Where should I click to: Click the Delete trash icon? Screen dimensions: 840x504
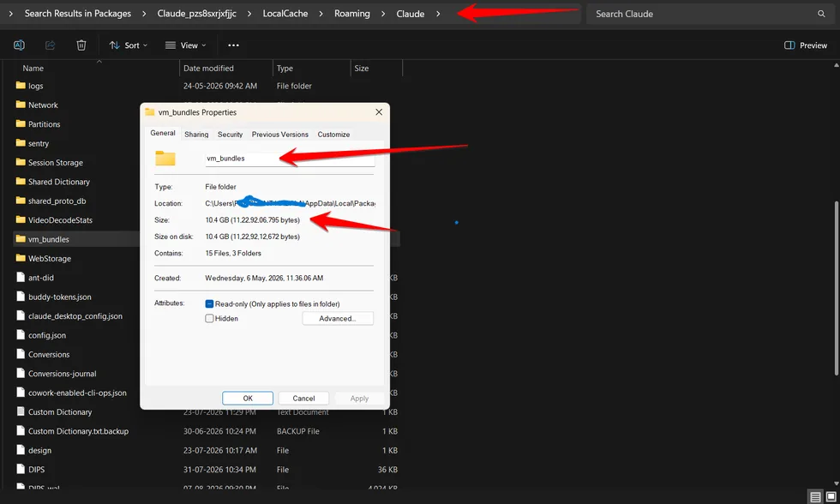point(81,45)
